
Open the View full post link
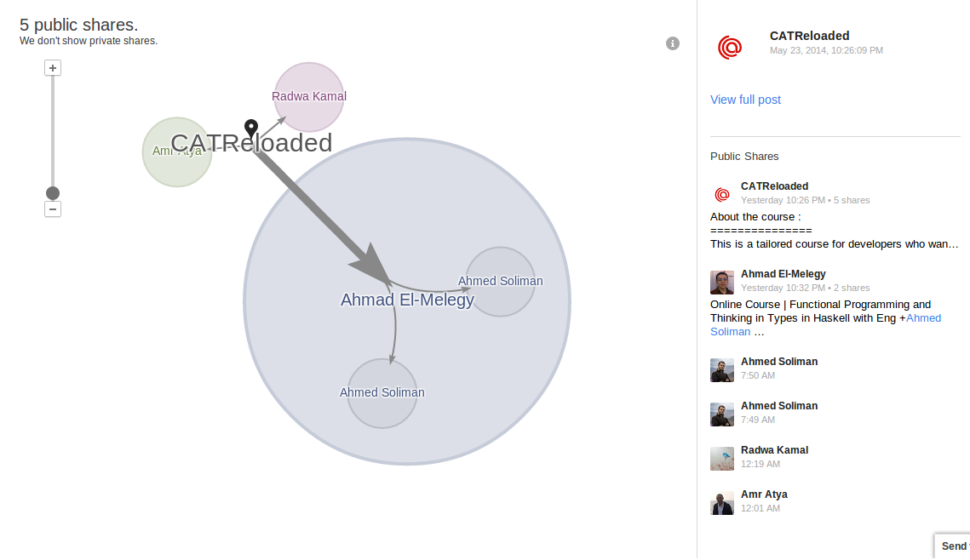pos(745,100)
